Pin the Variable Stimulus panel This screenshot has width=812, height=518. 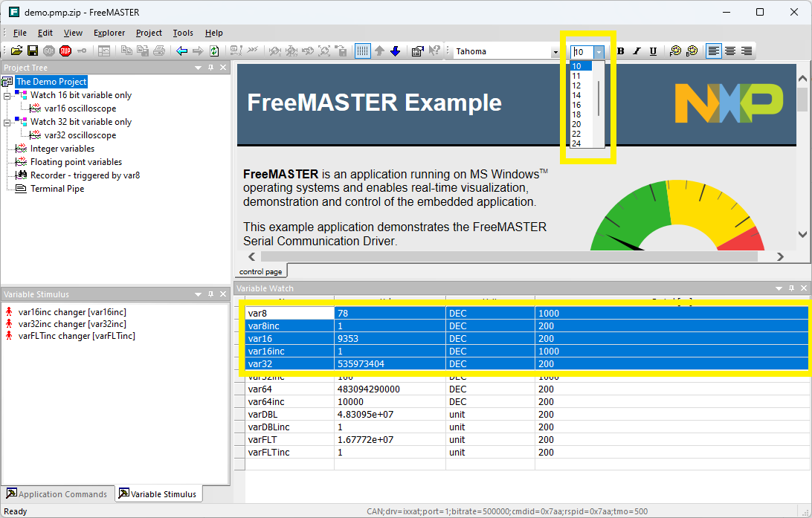(x=209, y=294)
